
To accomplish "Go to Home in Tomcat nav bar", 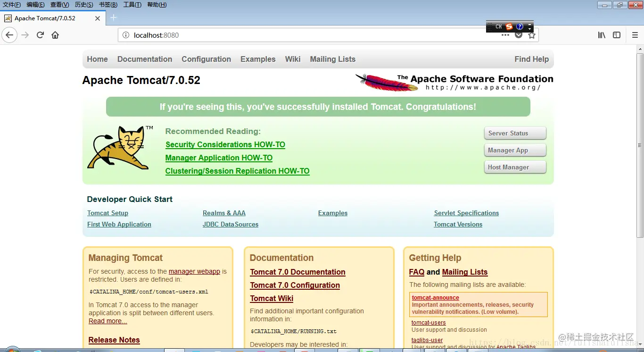I will pyautogui.click(x=98, y=59).
